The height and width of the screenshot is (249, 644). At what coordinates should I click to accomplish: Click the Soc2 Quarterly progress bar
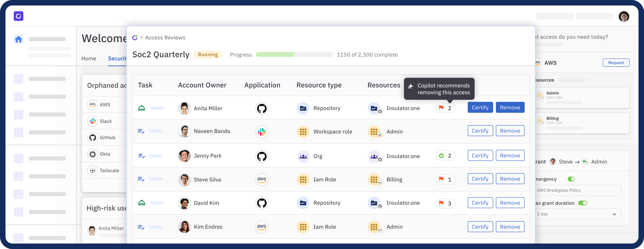point(294,55)
